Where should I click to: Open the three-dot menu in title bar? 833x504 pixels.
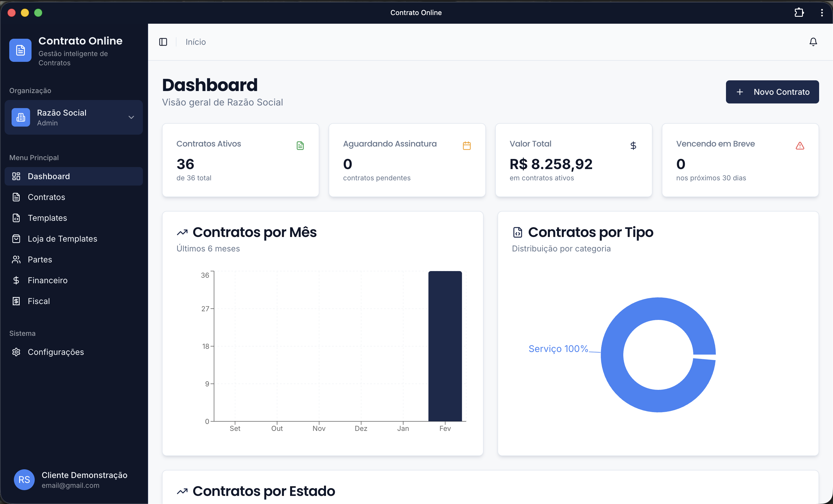pos(822,12)
